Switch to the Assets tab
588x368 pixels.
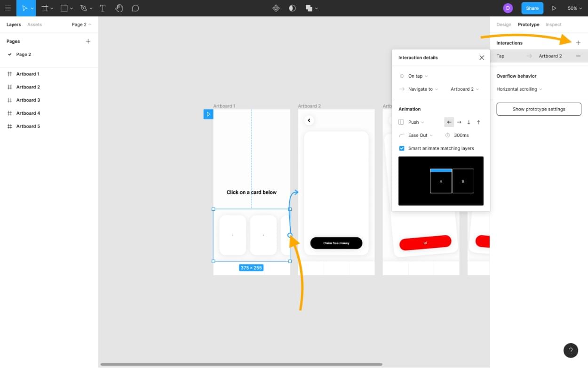34,24
